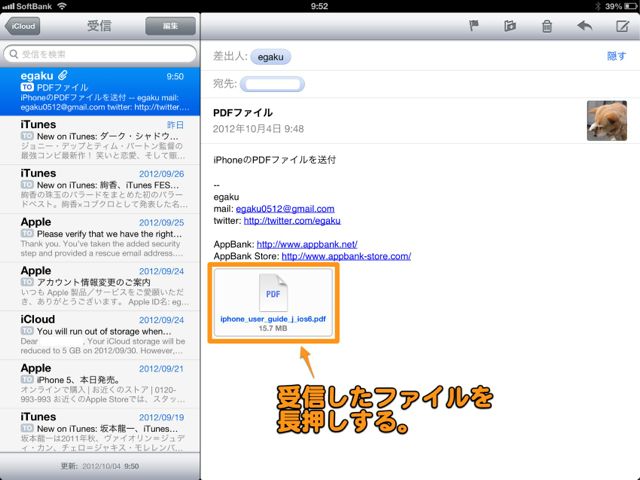Hide header details with 隠す
This screenshot has width=640, height=480.
[x=616, y=56]
